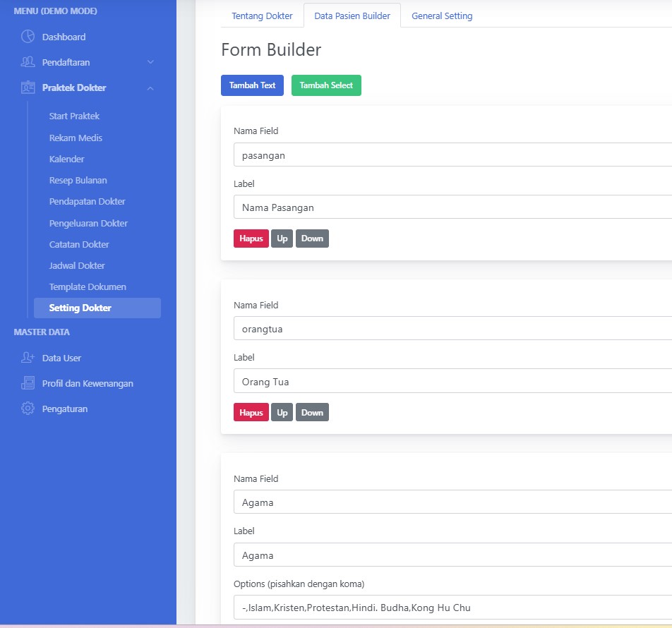672x628 pixels.
Task: Click the Dashboard pie chart icon
Action: point(28,37)
